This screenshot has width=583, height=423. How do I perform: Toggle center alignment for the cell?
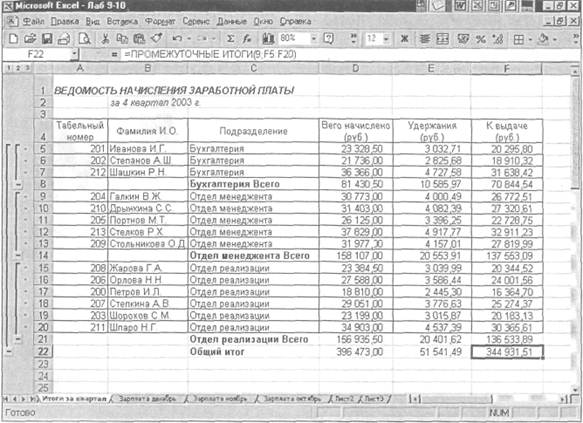coord(425,39)
